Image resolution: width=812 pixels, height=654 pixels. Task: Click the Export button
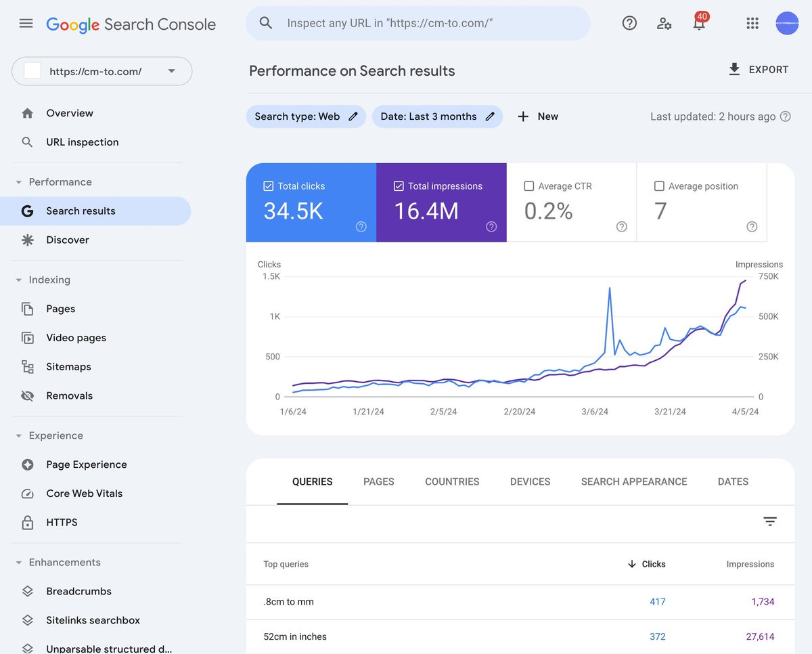[x=759, y=70]
